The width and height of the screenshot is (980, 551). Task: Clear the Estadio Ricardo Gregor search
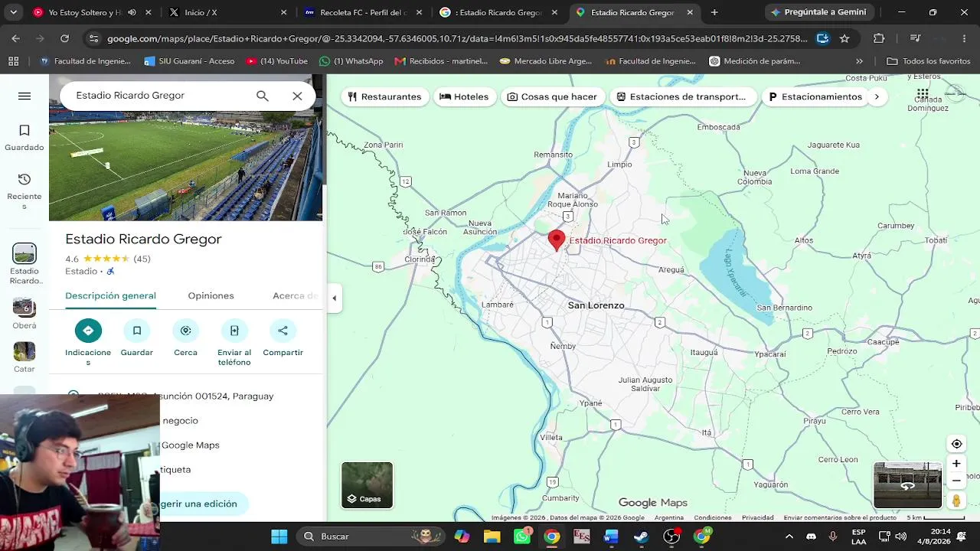[297, 96]
